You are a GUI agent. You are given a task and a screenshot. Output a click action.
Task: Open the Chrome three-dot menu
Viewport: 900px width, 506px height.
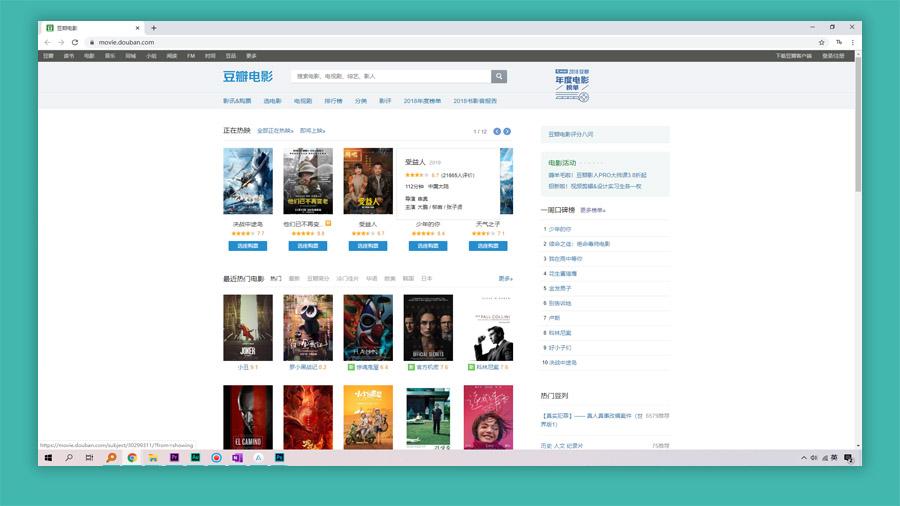(852, 42)
